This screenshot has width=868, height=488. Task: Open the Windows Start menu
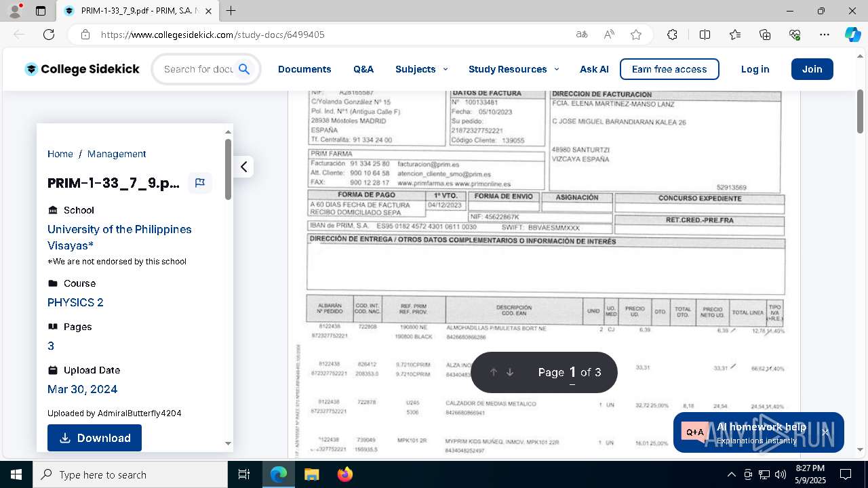(16, 474)
